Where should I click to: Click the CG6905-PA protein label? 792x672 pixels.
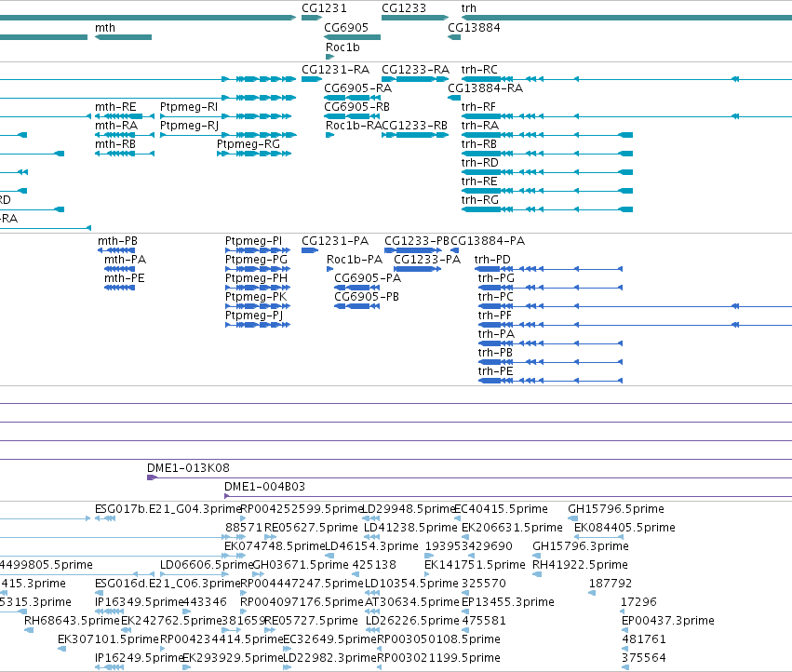click(368, 278)
